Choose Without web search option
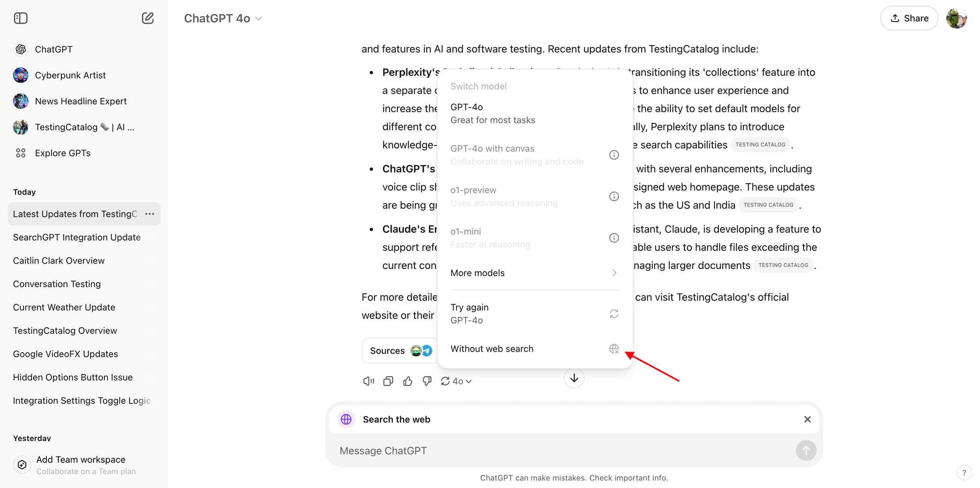The height and width of the screenshot is (488, 980). pyautogui.click(x=535, y=349)
